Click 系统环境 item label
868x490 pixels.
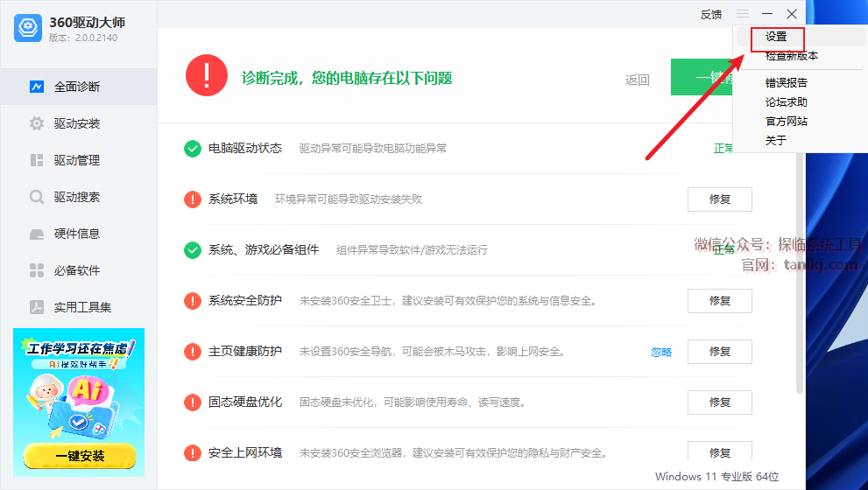point(233,199)
